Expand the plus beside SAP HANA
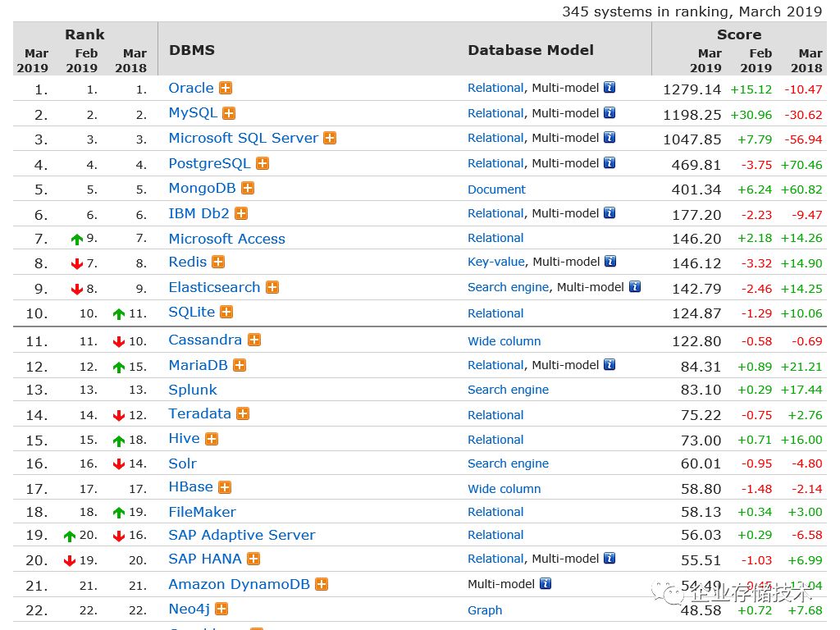 253,559
